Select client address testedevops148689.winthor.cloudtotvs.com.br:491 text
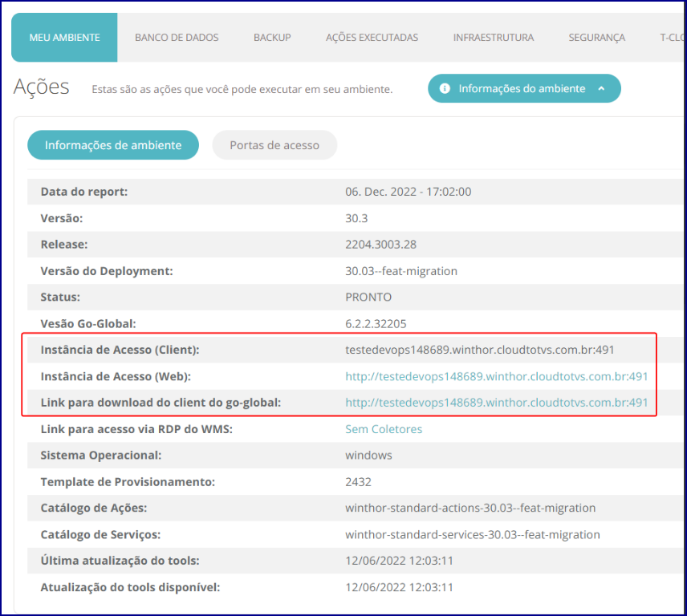Screen dimensions: 687x616 point(480,350)
